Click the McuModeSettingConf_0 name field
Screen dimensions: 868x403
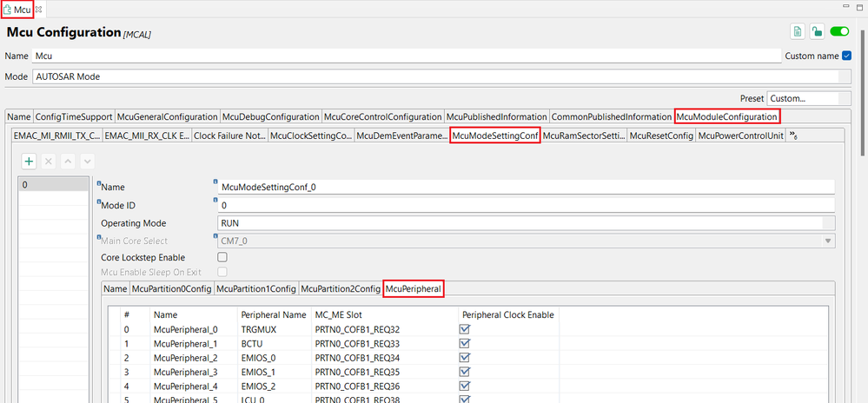[527, 187]
